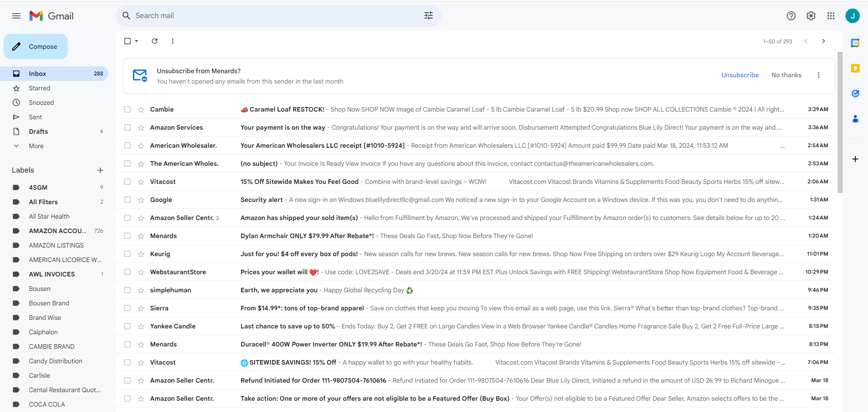Screen dimensions: 868x412
Task: Open the main menu hamburger icon
Action: click(16, 16)
